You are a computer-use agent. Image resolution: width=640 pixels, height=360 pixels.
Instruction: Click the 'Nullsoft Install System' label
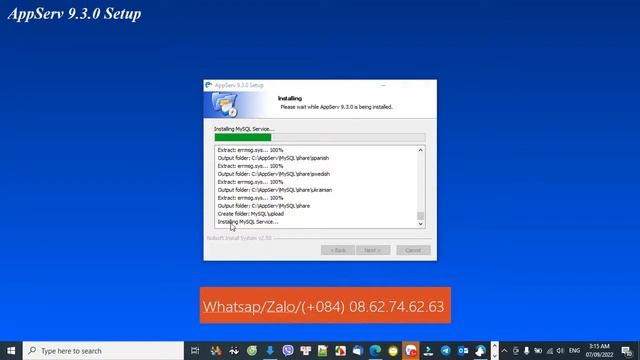tap(239, 238)
